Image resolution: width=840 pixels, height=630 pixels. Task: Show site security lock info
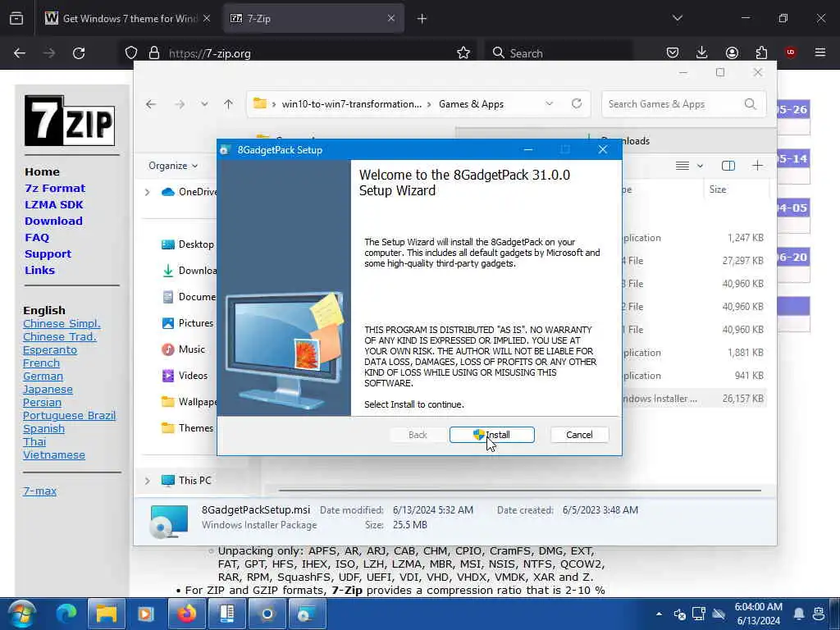coord(154,52)
